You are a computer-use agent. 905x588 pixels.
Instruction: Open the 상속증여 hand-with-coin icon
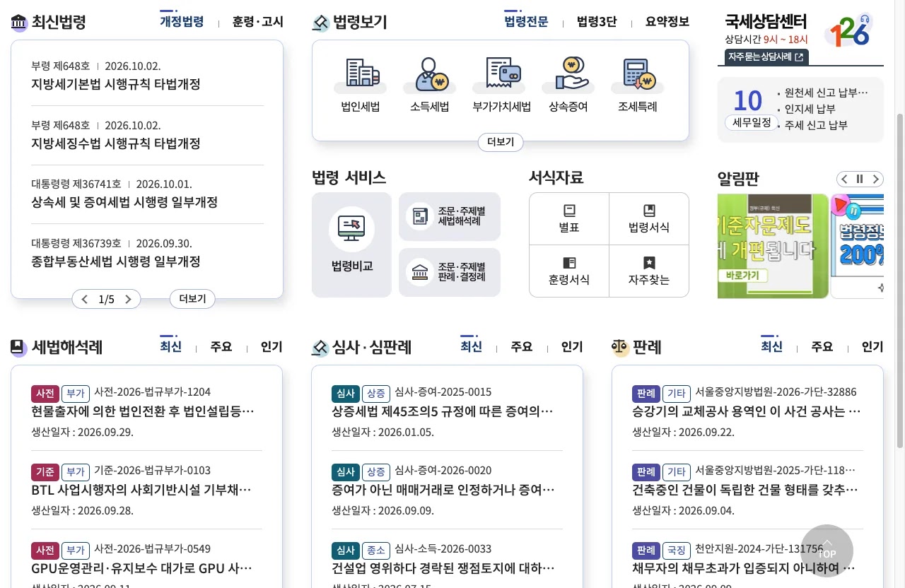point(568,74)
